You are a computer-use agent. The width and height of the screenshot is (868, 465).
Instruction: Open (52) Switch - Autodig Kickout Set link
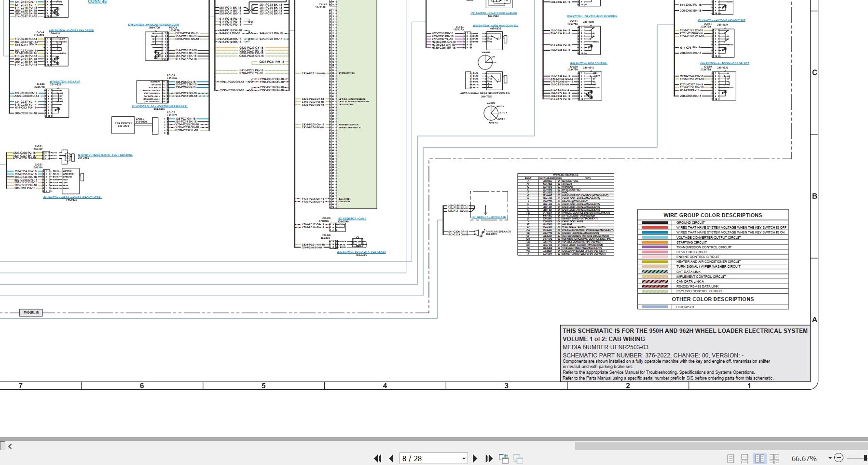tap(721, 20)
